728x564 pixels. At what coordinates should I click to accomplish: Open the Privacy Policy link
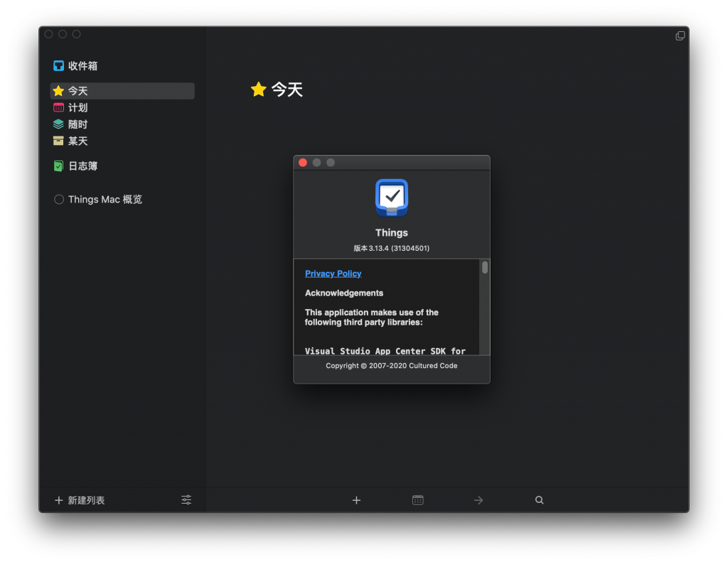coord(333,273)
